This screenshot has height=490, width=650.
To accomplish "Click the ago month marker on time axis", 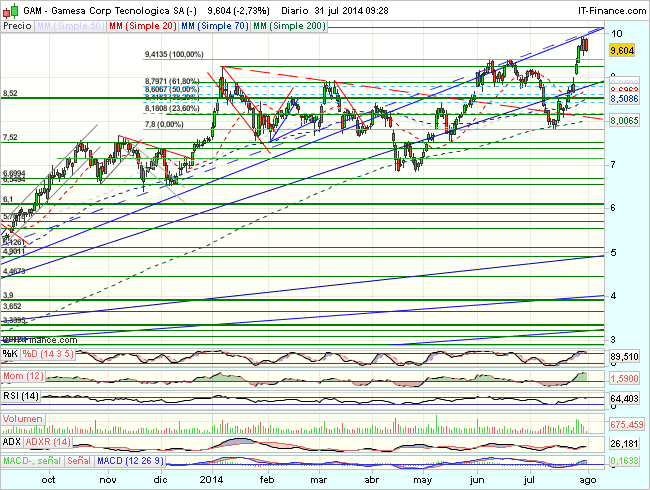I will coord(587,480).
